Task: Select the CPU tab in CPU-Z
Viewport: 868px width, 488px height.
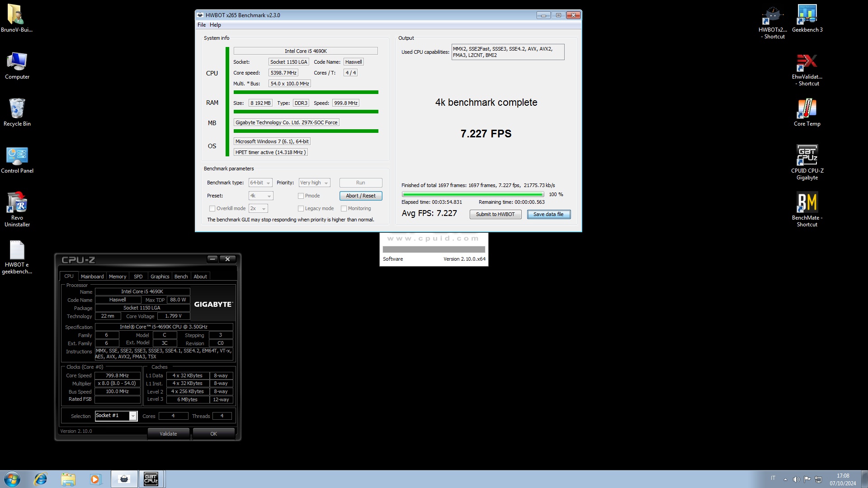Action: 69,276
